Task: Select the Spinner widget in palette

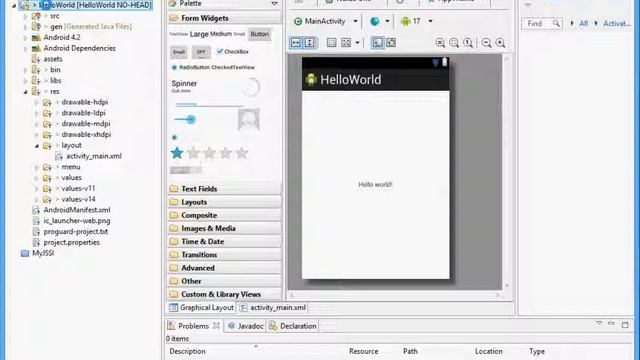Action: (184, 85)
